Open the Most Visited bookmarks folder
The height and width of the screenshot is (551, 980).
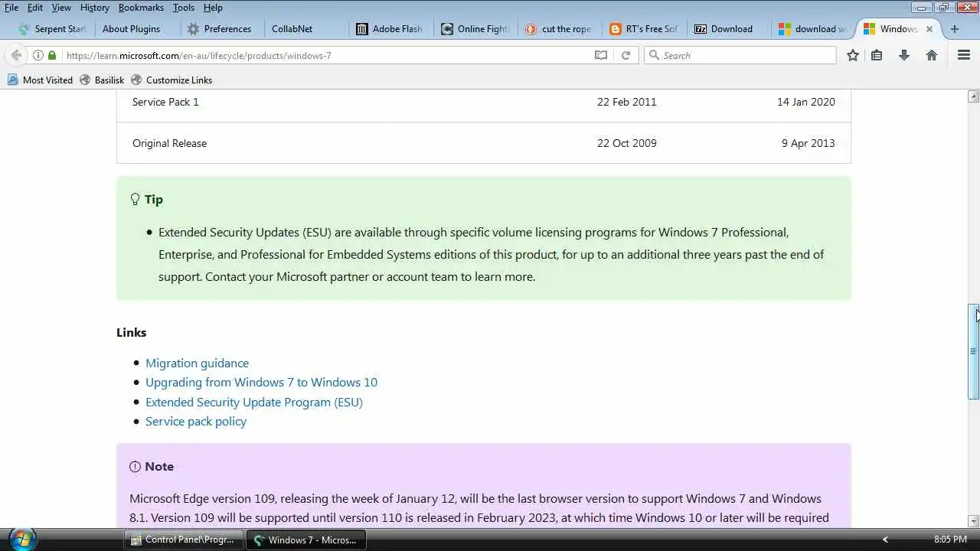pos(40,80)
